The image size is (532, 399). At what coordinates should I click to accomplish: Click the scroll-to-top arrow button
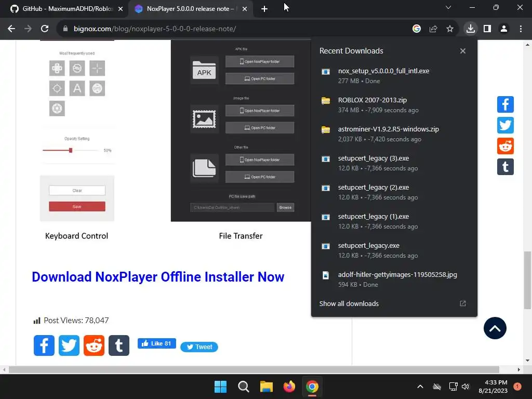coord(495,328)
